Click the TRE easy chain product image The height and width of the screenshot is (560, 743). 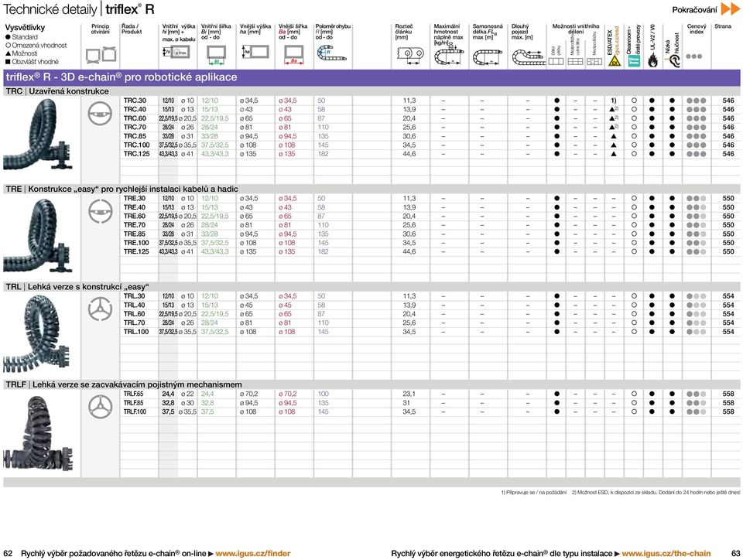point(38,235)
